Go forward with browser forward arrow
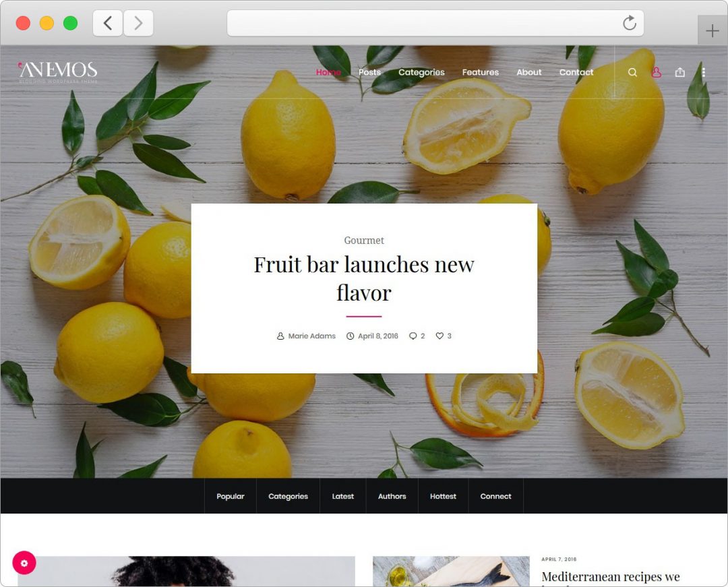Screen dimensions: 728x587 (x=138, y=23)
